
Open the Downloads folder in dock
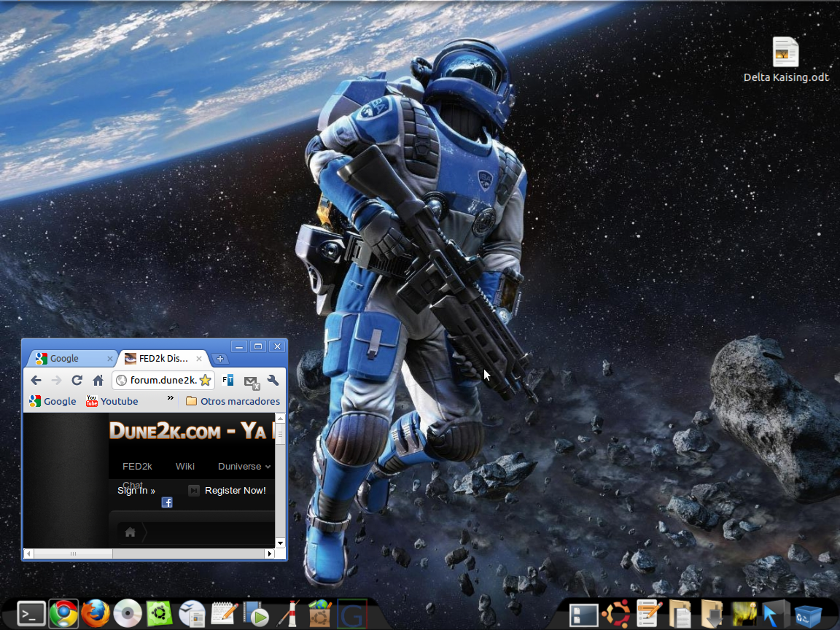click(x=712, y=614)
